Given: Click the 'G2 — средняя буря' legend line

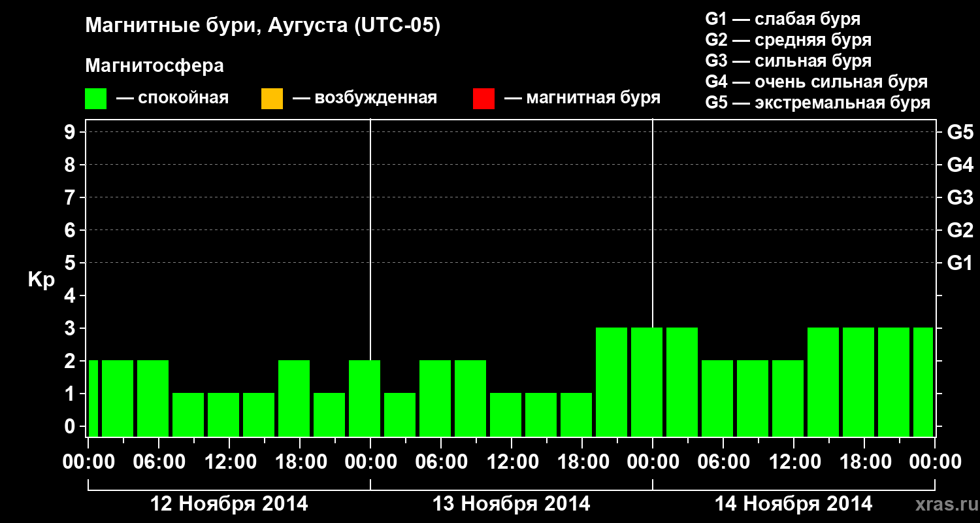Looking at the screenshot, I should [789, 40].
